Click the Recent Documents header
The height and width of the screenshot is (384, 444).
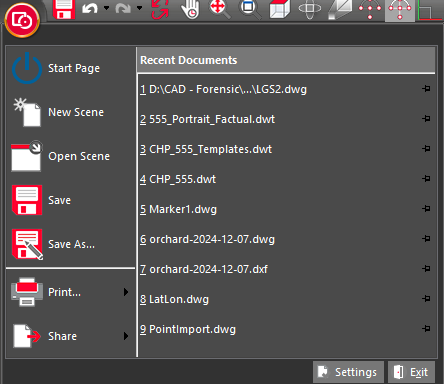pyautogui.click(x=287, y=60)
